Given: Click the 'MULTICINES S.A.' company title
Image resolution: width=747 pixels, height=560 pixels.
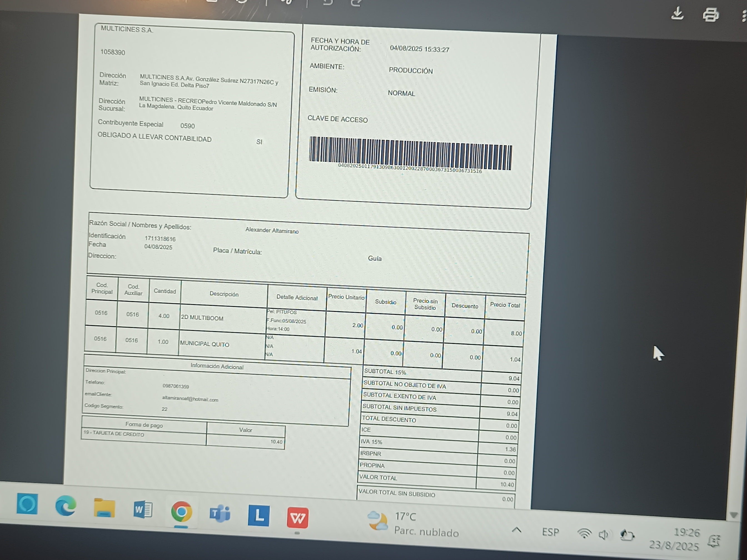Looking at the screenshot, I should pos(127,29).
